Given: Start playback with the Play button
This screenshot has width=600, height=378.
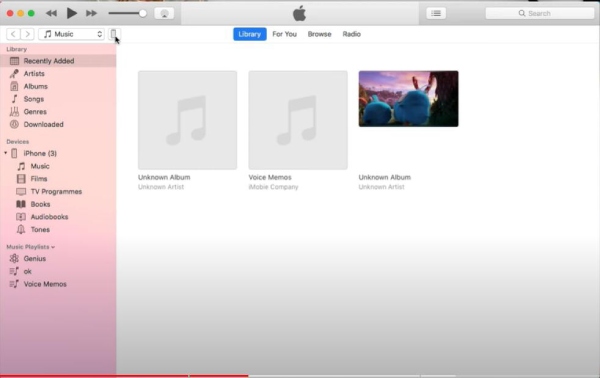Looking at the screenshot, I should click(x=71, y=13).
